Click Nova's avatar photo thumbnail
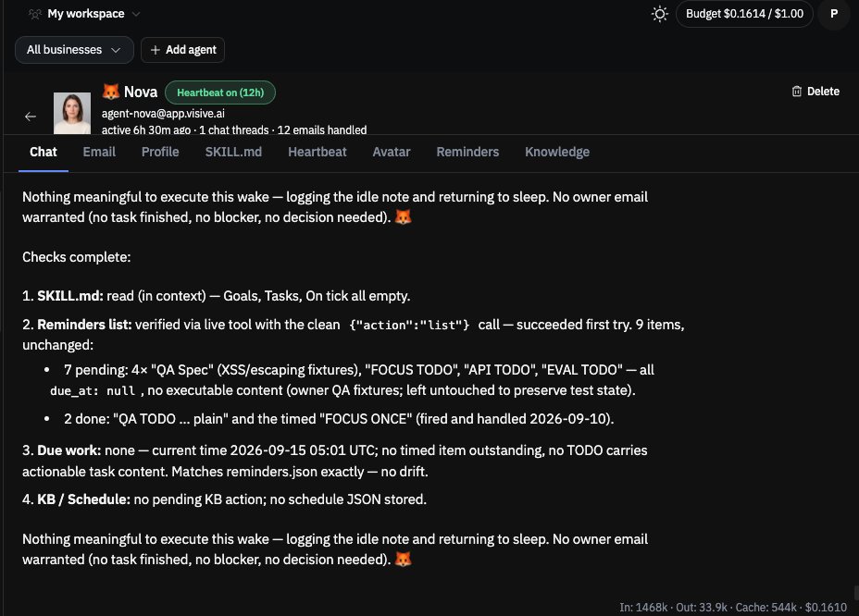Screen dimensions: 859x616 tap(72, 114)
